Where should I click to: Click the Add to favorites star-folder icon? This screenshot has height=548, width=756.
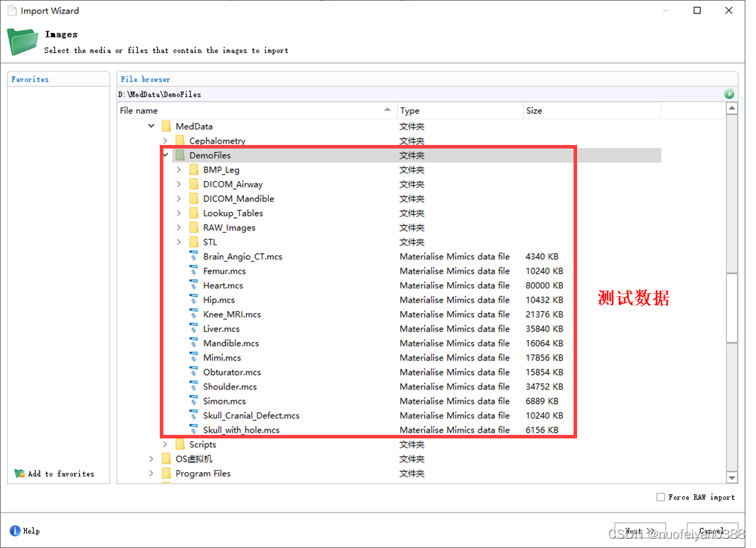20,473
